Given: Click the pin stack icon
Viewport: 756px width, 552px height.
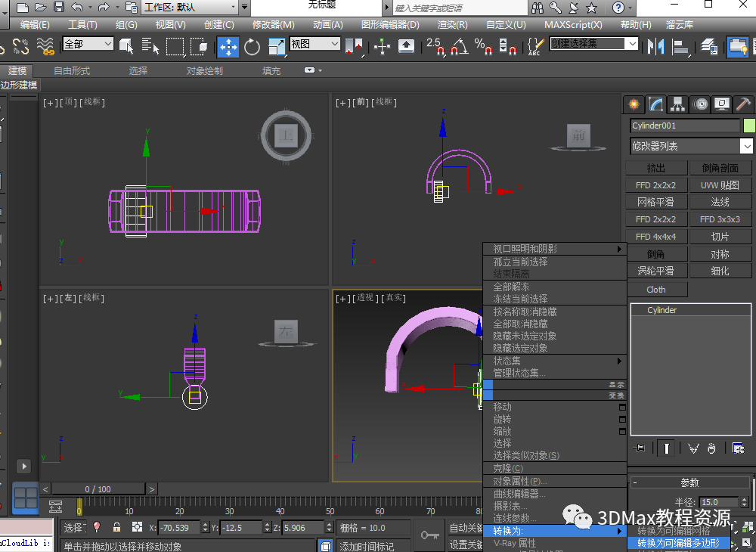Looking at the screenshot, I should click(x=641, y=448).
